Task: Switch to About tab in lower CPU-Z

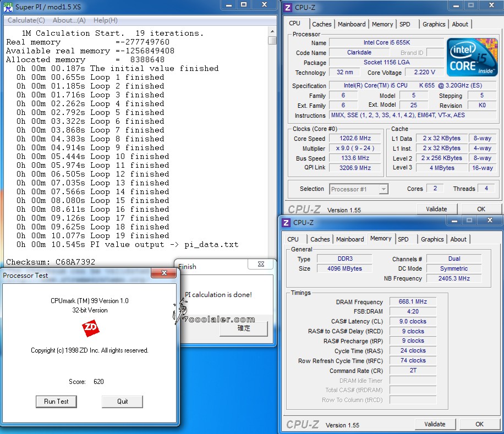Action: coord(458,239)
